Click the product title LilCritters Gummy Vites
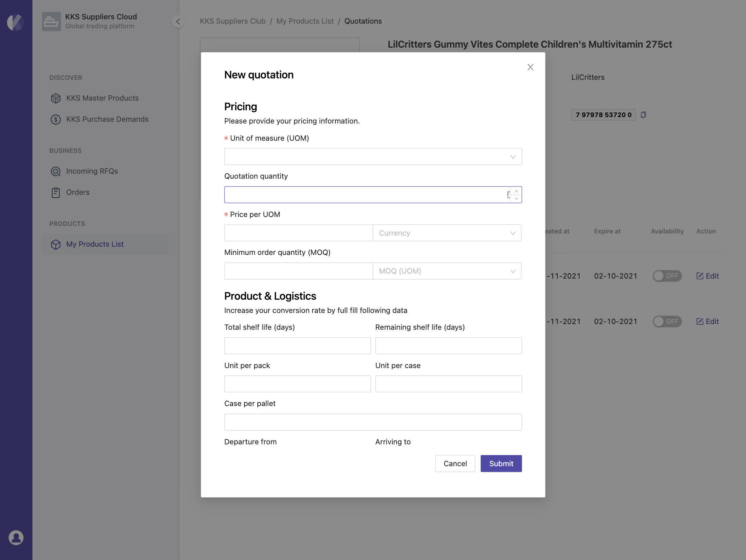The width and height of the screenshot is (746, 560). tap(530, 44)
